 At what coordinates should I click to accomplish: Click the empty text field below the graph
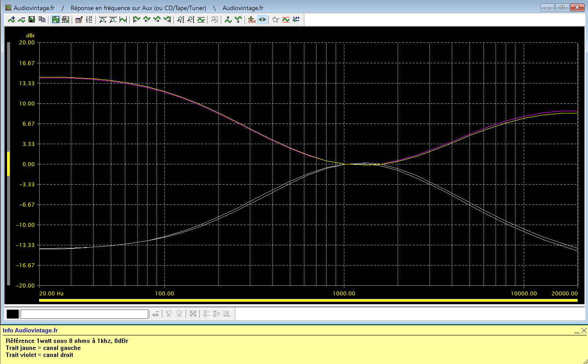pos(84,314)
